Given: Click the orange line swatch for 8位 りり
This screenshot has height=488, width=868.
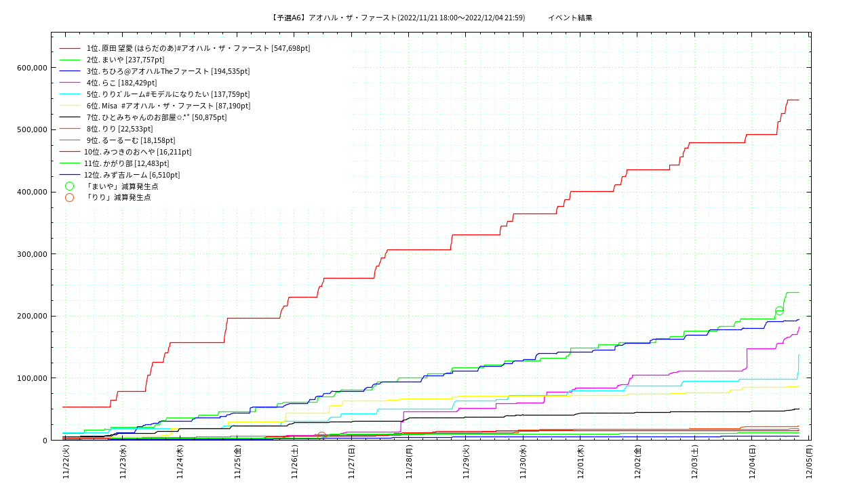Looking at the screenshot, I should [x=70, y=129].
